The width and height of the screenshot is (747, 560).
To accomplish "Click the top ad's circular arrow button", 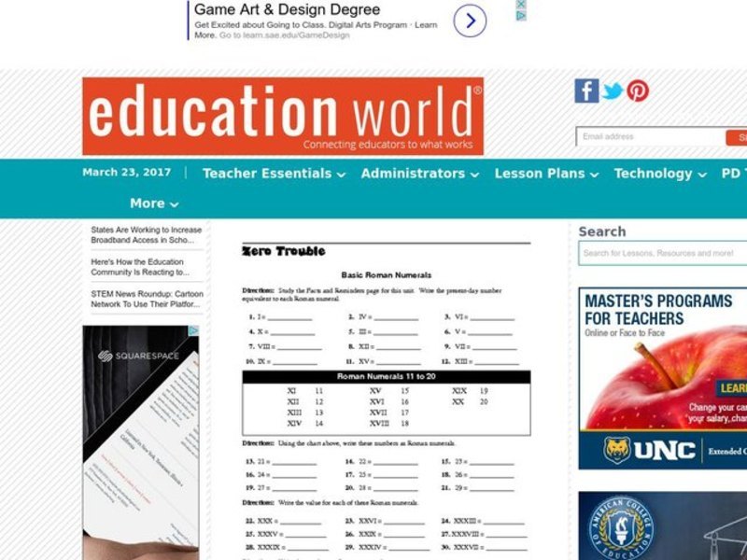I will pos(470,21).
